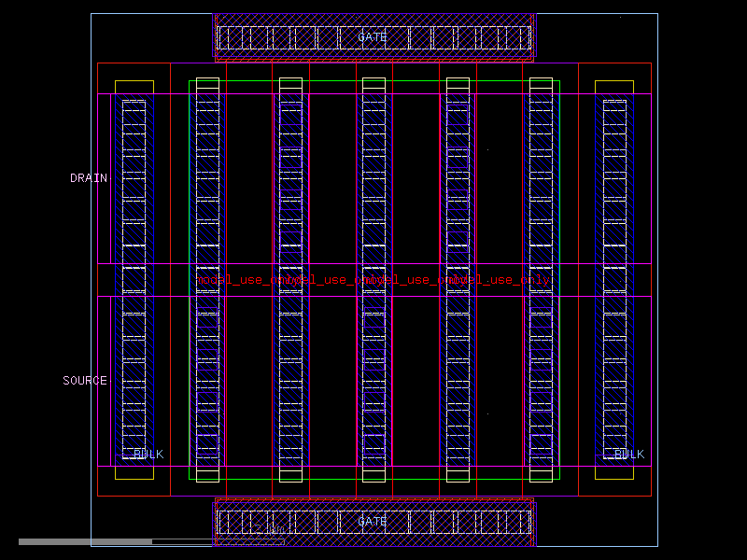Click the rightmost model_use_only text marker
Image resolution: width=747 pixels, height=560 pixels.
click(500, 278)
